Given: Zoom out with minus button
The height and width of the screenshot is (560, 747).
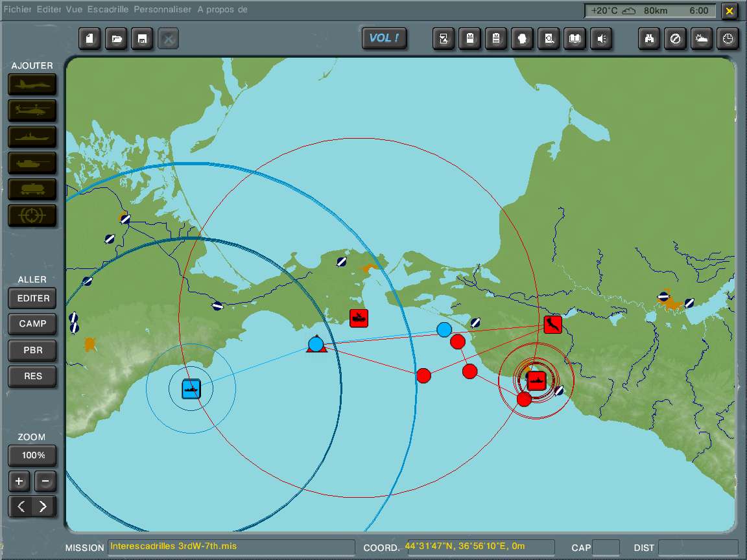Looking at the screenshot, I should (x=45, y=481).
